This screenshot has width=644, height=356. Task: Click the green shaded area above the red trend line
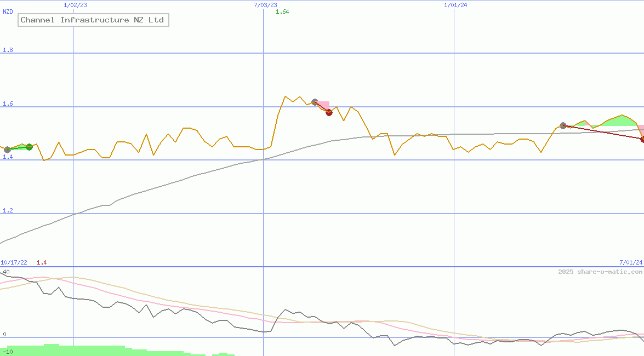[x=618, y=120]
